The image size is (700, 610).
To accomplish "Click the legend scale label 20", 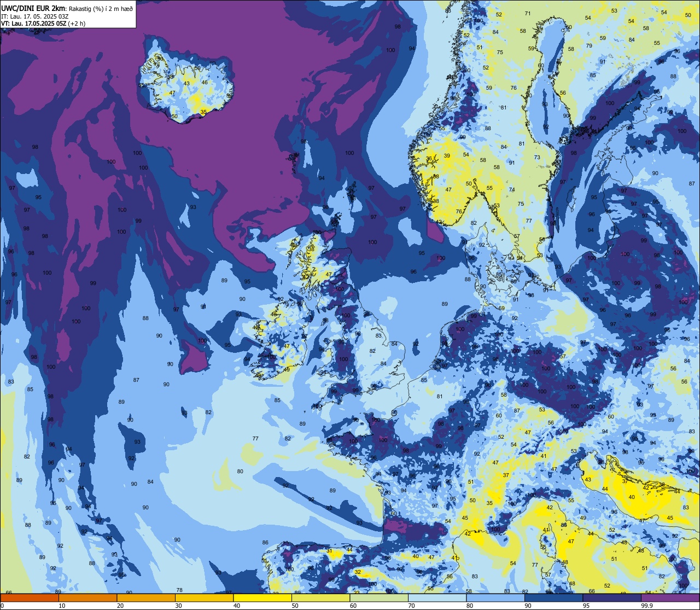I will [120, 606].
